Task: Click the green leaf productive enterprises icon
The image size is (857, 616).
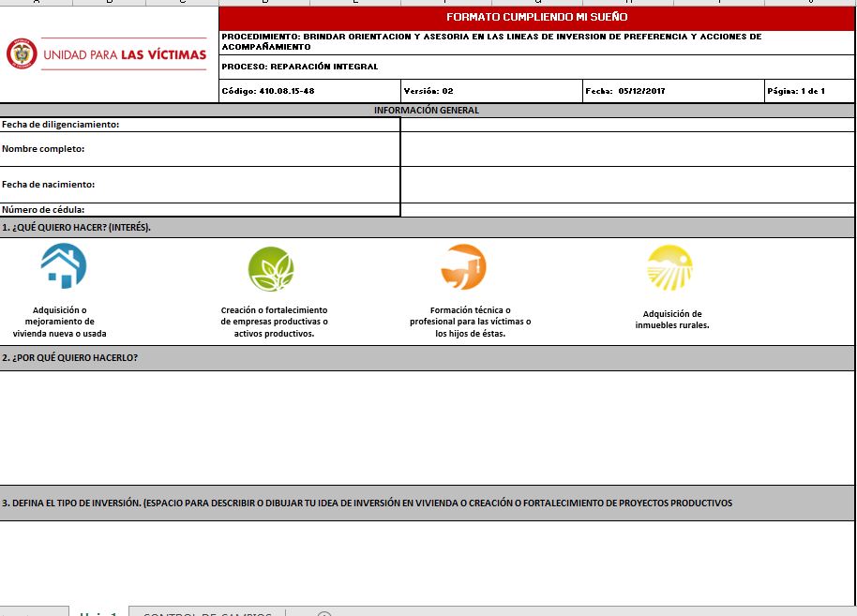Action: [271, 269]
